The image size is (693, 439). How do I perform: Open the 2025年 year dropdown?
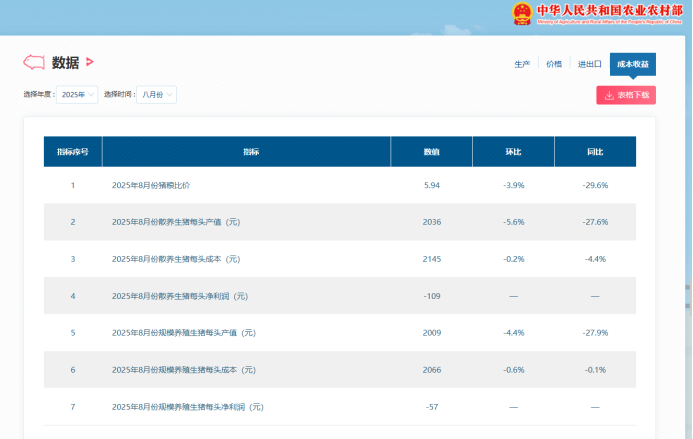point(77,94)
